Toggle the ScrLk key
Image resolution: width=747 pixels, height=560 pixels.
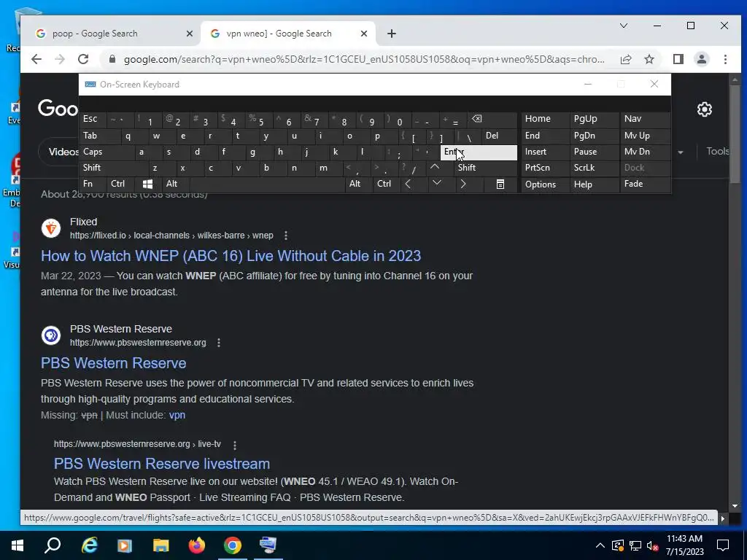click(595, 168)
